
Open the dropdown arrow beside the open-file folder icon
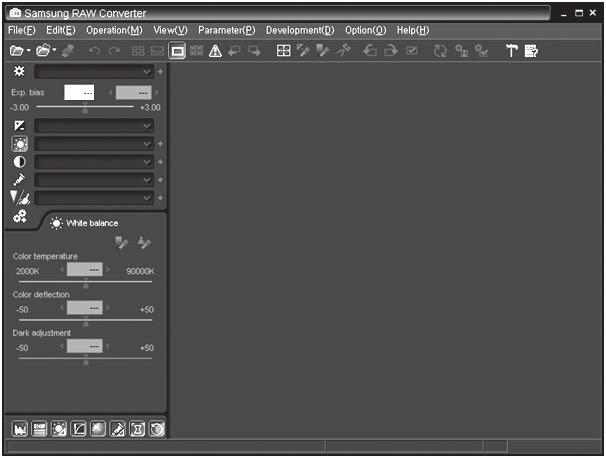coord(29,51)
